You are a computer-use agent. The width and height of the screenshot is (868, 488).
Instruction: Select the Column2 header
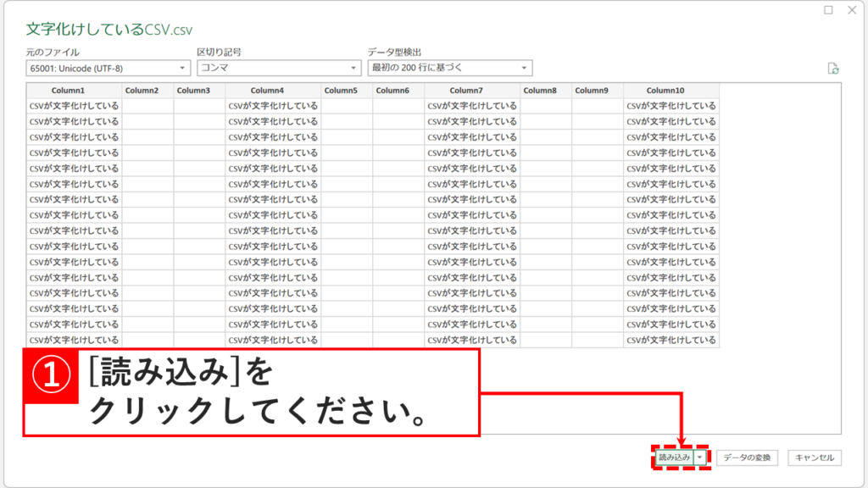pos(142,90)
